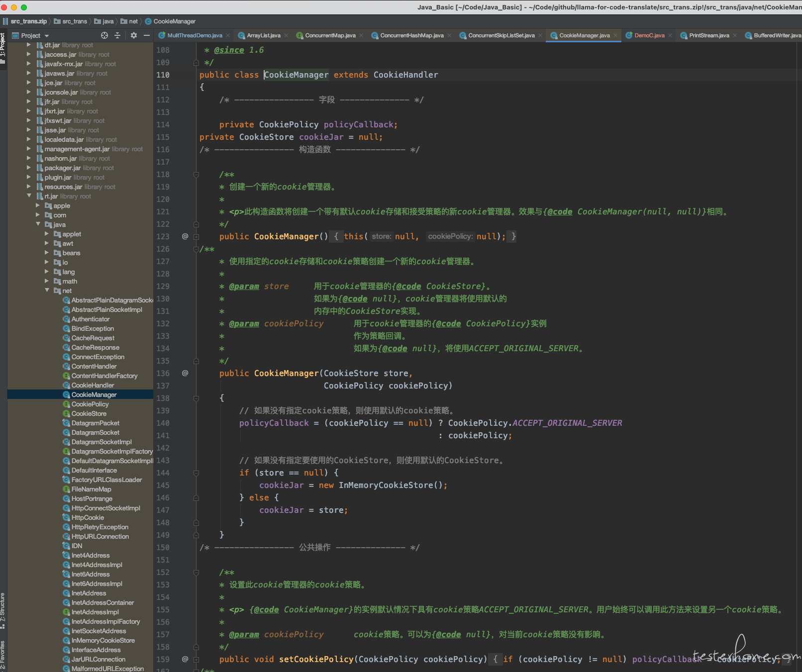Switch to ArrayList.java tab
This screenshot has width=802, height=672.
coord(263,35)
